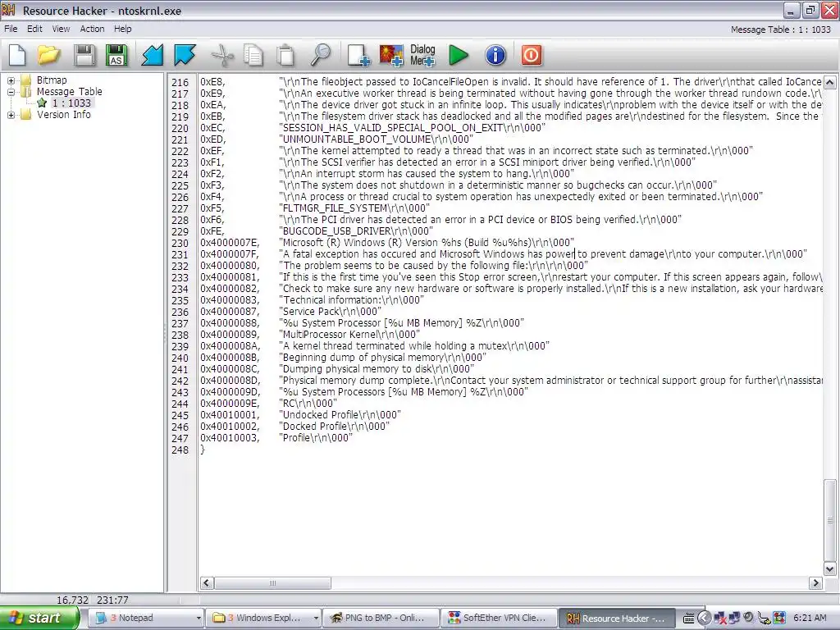The image size is (840, 630).
Task: Click the "Dumping physical memory to disk" line
Action: coord(377,368)
